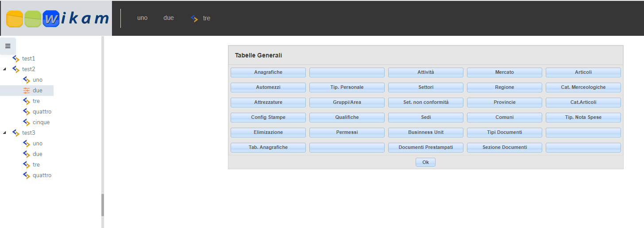Open Sezione Documenti button
The height and width of the screenshot is (228, 644).
point(505,148)
